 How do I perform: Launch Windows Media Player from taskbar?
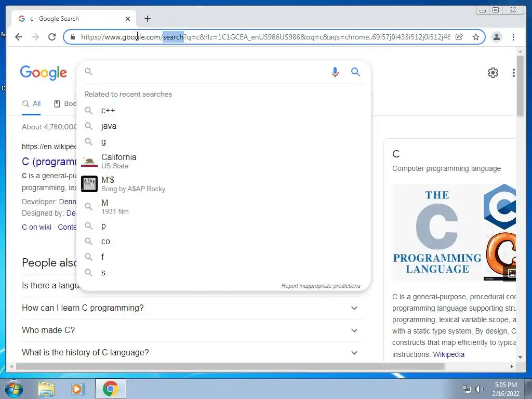click(78, 389)
